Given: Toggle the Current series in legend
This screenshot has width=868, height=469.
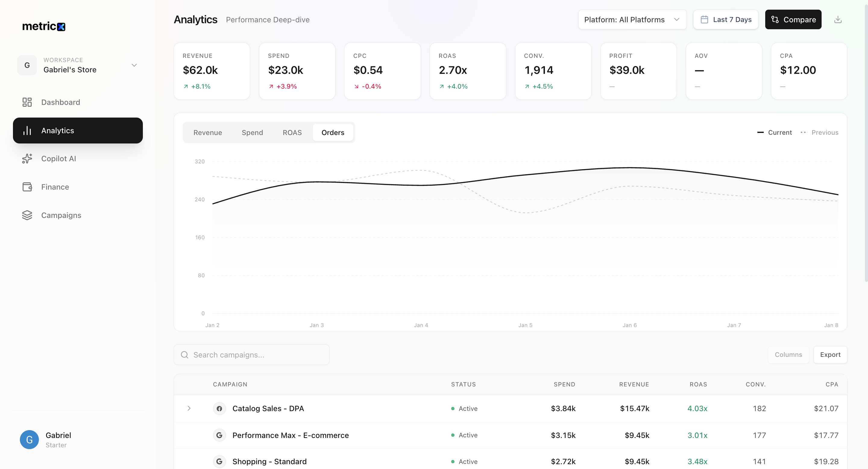Looking at the screenshot, I should [x=774, y=132].
